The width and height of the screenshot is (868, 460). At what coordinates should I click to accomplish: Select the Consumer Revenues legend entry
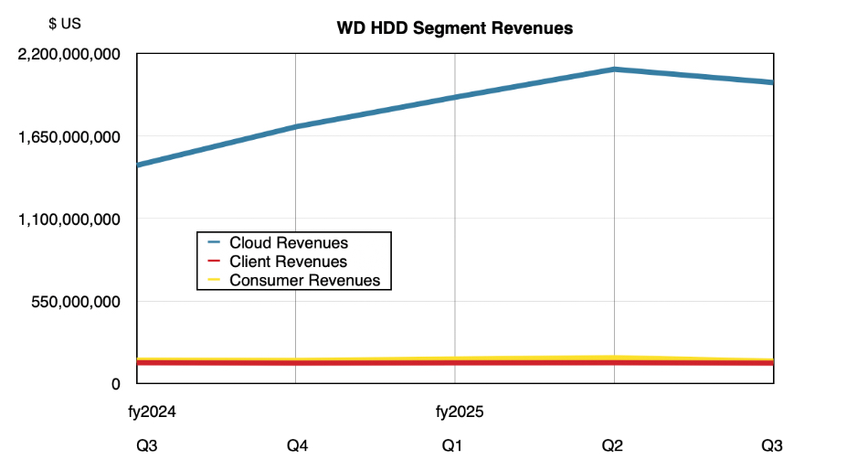pos(293,281)
